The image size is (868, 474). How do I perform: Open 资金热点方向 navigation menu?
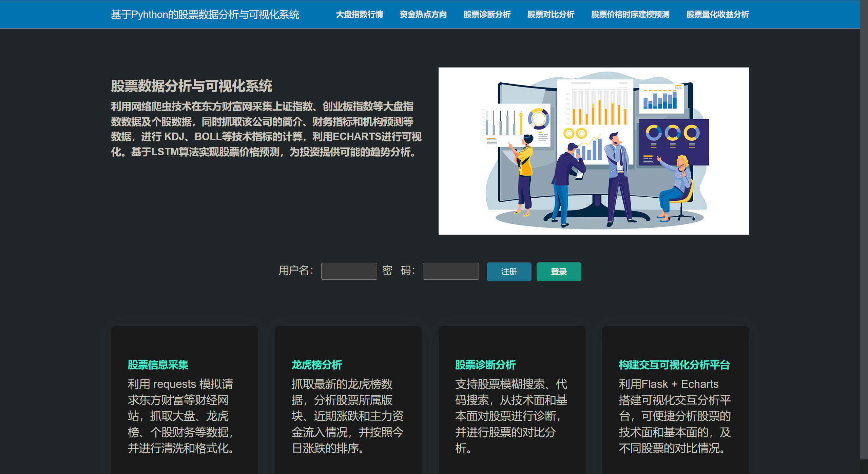tap(423, 15)
